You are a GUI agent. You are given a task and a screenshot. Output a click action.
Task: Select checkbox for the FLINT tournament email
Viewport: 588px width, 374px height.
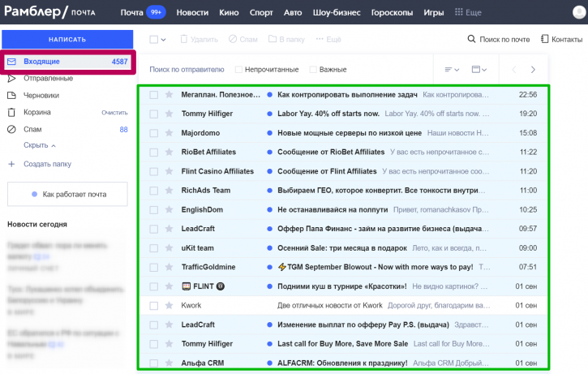154,286
